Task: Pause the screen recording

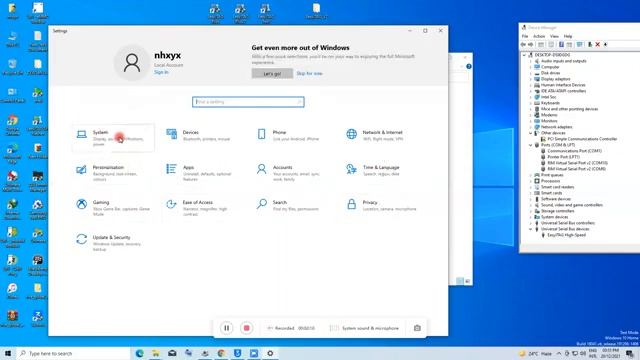Action: (x=227, y=328)
